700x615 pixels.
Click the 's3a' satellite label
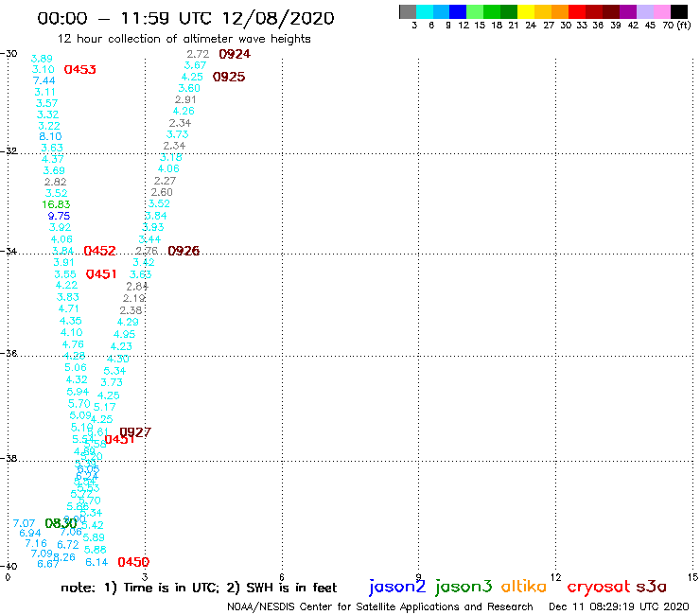pyautogui.click(x=652, y=587)
